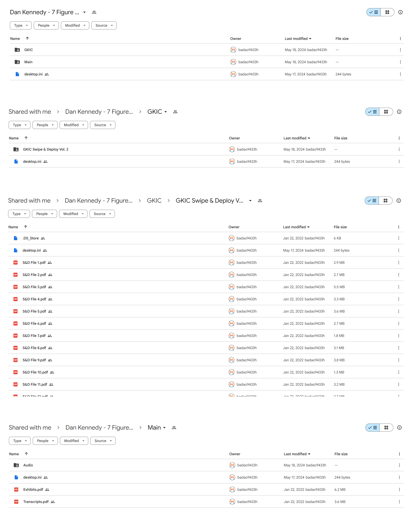Click Audio folder icon
The height and width of the screenshot is (522, 420).
16,465
